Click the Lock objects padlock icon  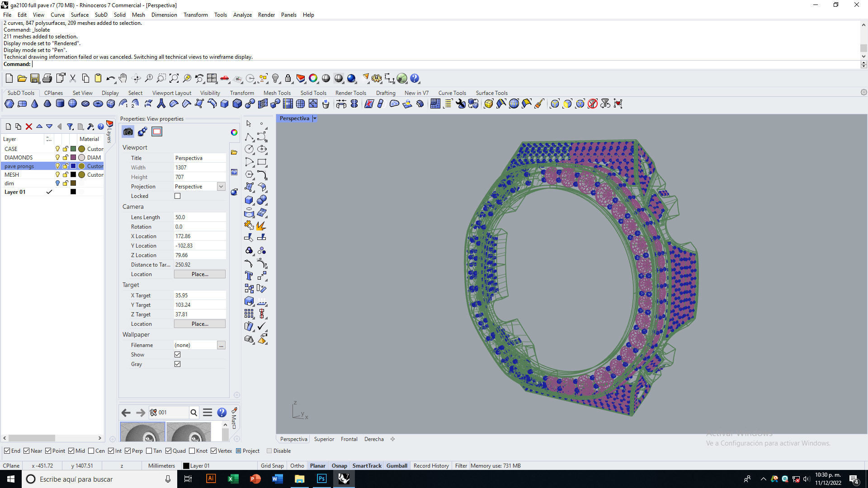coord(288,79)
